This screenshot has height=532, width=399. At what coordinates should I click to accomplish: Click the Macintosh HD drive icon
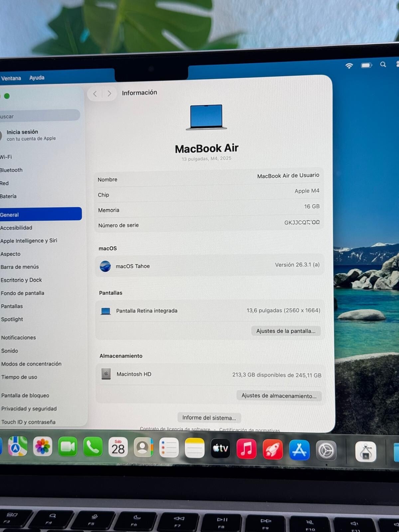point(106,374)
